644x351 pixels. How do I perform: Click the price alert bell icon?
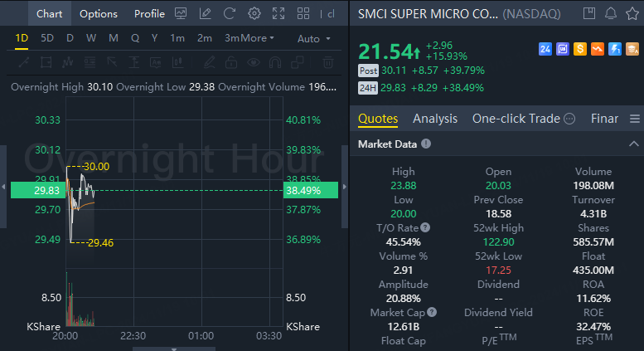[x=611, y=14]
